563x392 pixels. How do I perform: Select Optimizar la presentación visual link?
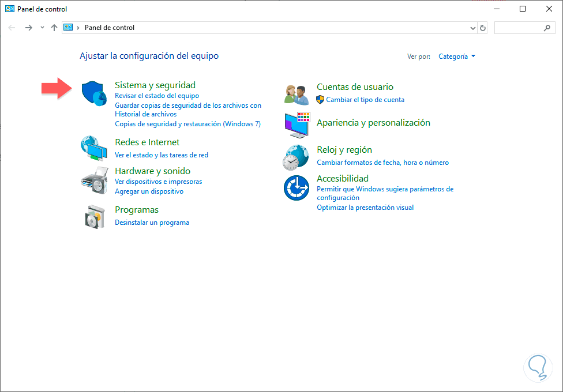[x=365, y=208]
